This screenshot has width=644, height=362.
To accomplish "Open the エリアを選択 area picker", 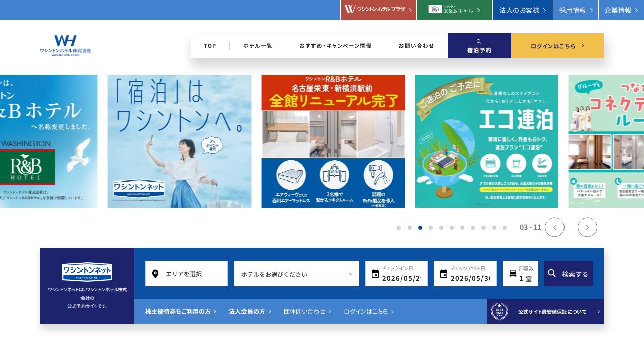I will point(187,274).
